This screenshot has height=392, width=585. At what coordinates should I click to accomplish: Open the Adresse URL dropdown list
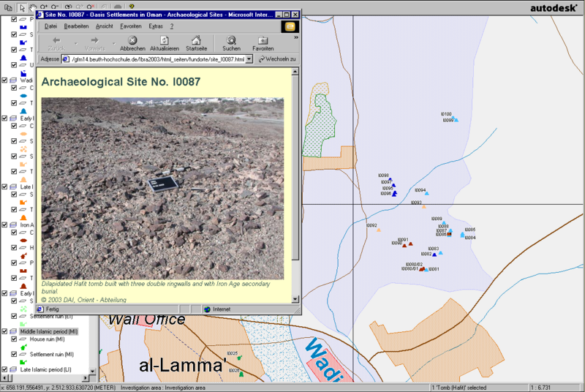click(x=249, y=59)
